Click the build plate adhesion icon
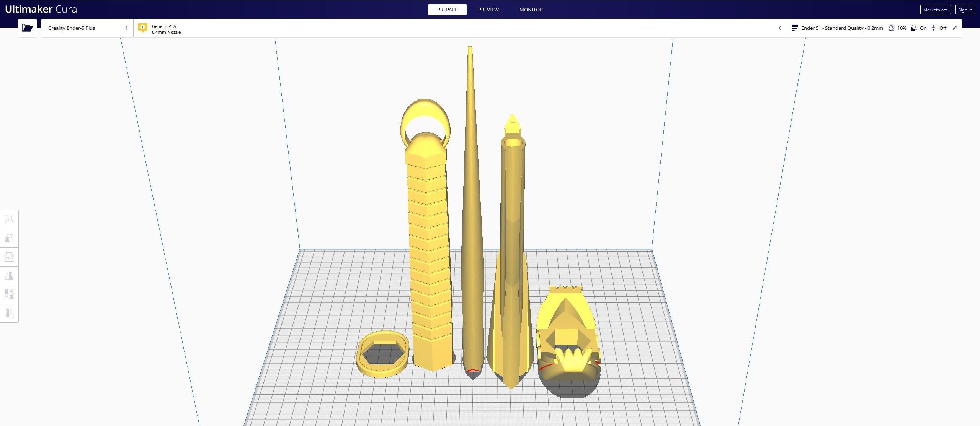 click(x=933, y=28)
